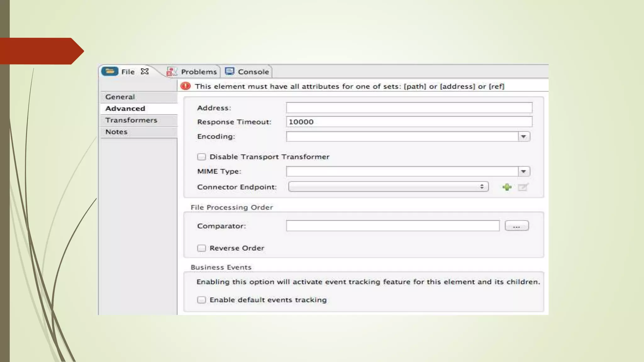Open the Connector Endpoint combo box

coord(388,187)
